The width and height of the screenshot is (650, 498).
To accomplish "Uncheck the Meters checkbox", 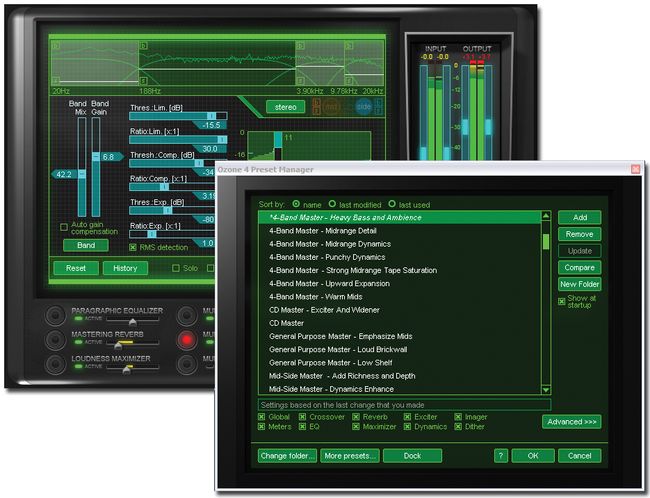I will 262,426.
